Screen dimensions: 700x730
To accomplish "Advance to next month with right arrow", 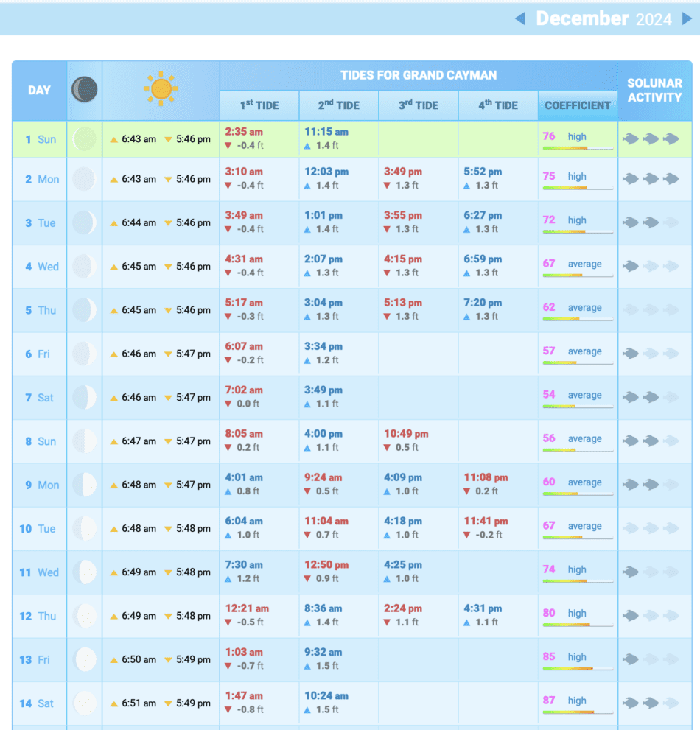I will (x=687, y=18).
